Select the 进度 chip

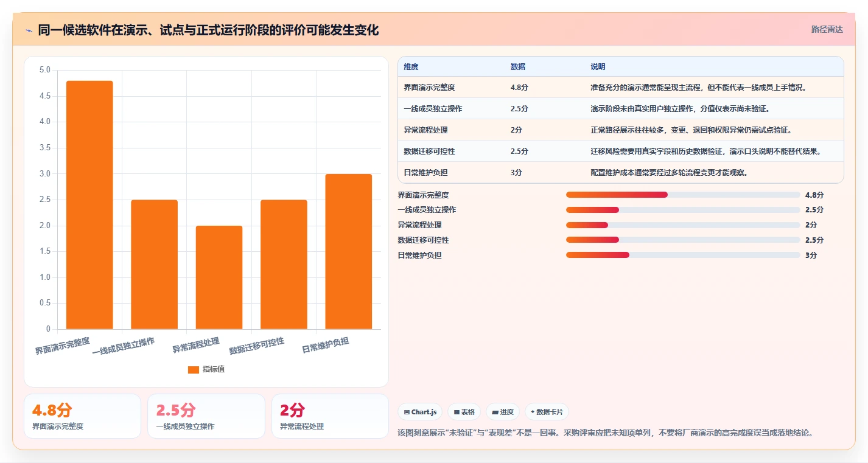503,412
